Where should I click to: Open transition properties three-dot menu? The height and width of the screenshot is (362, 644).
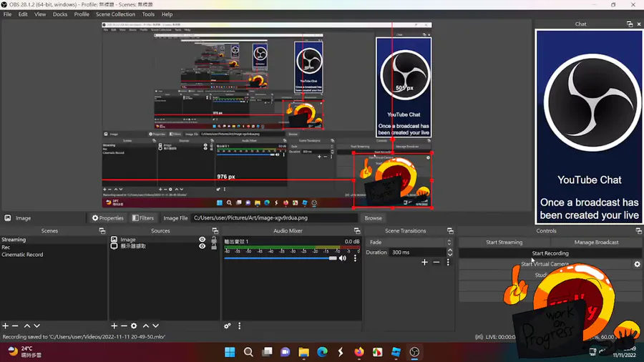(448, 263)
